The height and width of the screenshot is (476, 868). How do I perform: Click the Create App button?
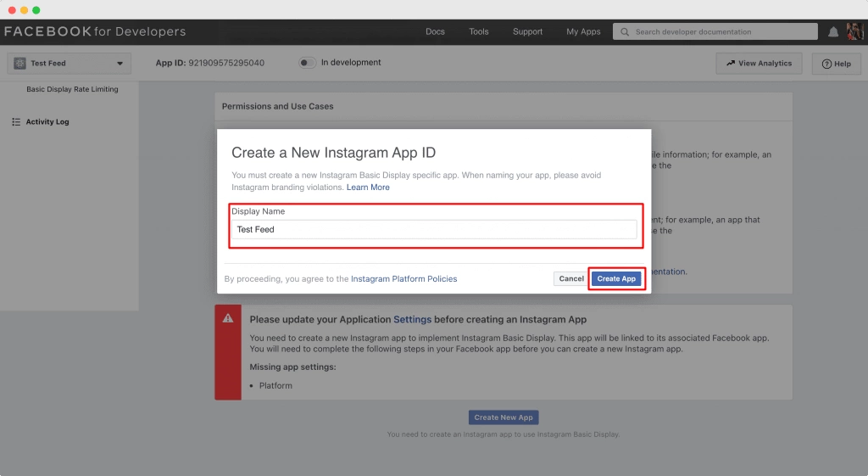coord(616,279)
